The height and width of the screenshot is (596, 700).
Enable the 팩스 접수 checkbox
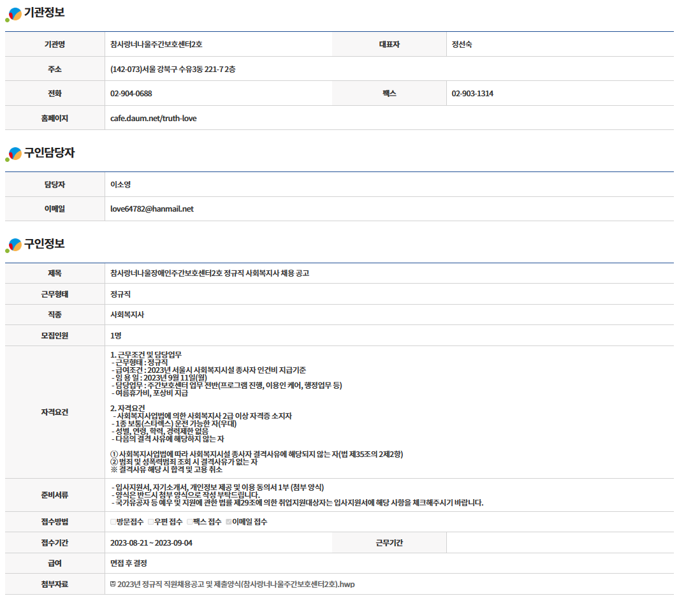190,522
